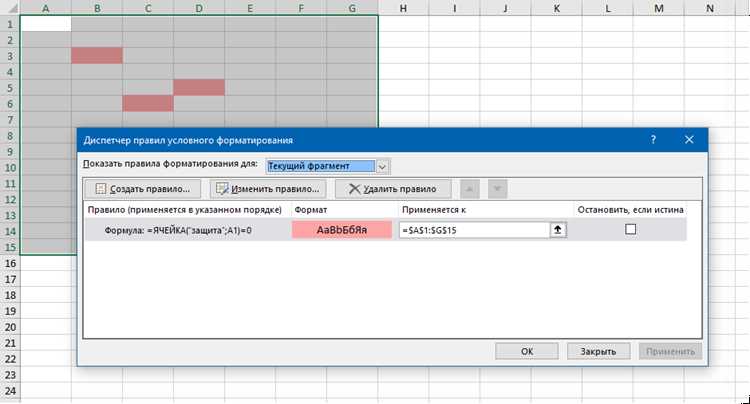Click the Создать правило button
The width and height of the screenshot is (750, 404).
click(142, 189)
